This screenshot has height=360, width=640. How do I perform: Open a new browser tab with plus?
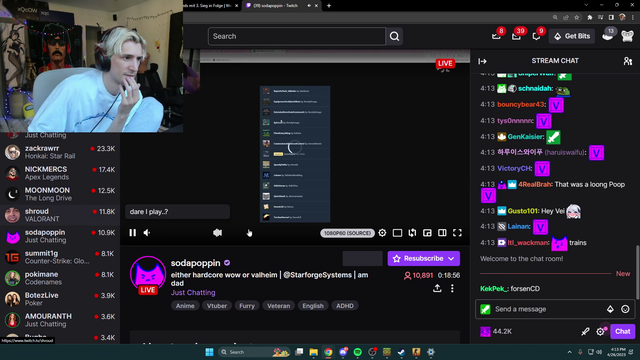329,6
